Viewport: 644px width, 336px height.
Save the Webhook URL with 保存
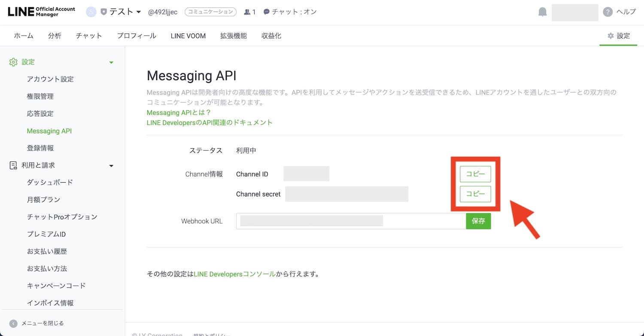click(x=478, y=221)
